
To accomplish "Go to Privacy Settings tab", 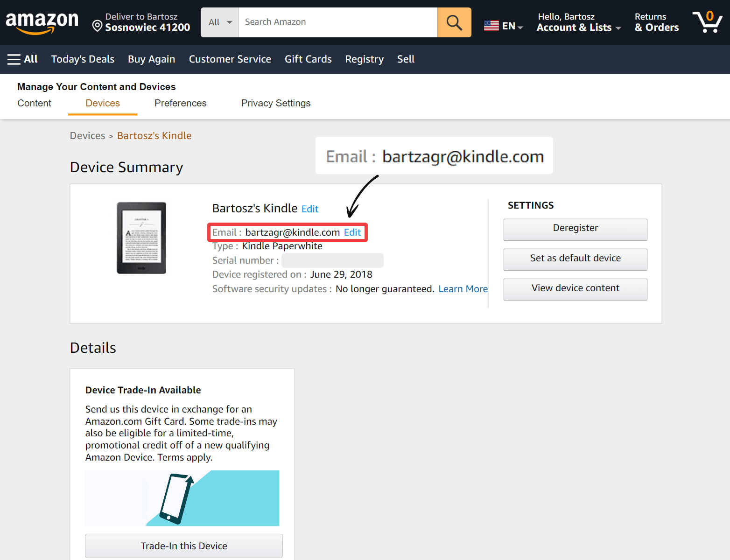I will click(x=275, y=103).
